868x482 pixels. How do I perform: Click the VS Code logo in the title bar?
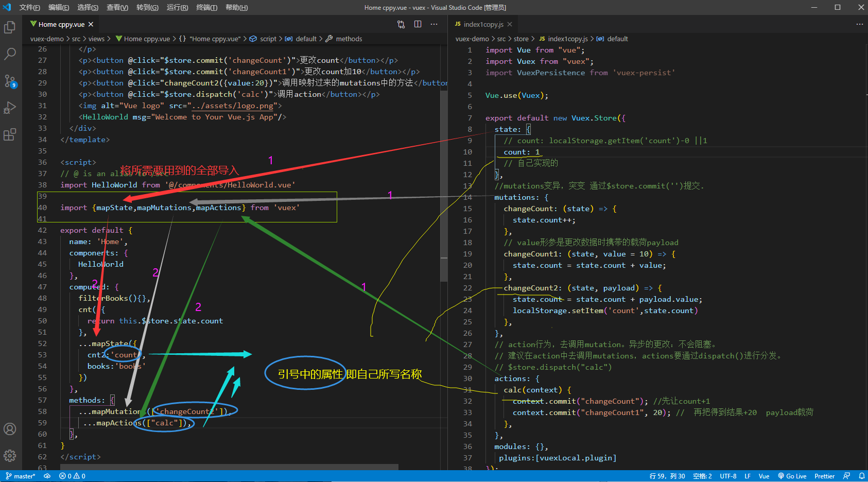pos(7,7)
